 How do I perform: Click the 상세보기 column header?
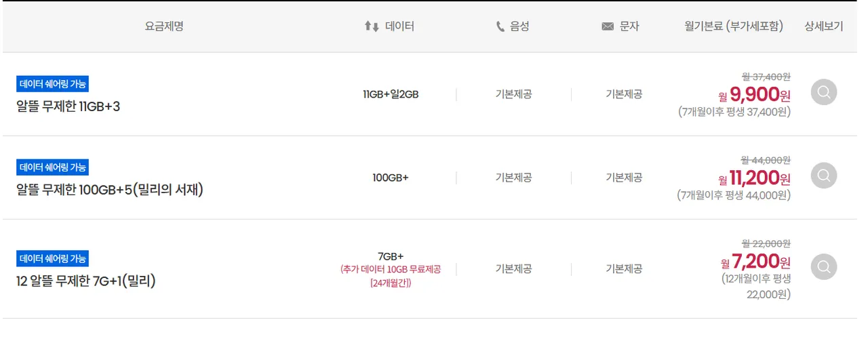824,26
